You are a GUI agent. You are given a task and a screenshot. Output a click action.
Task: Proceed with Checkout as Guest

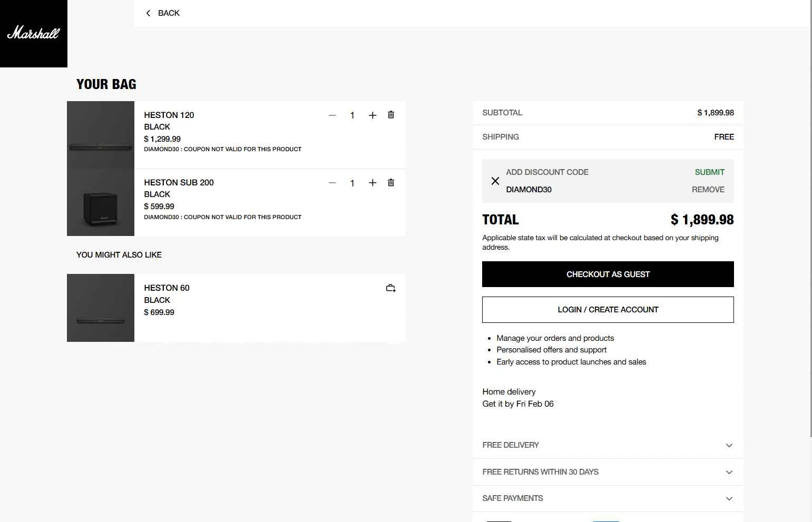pos(608,274)
